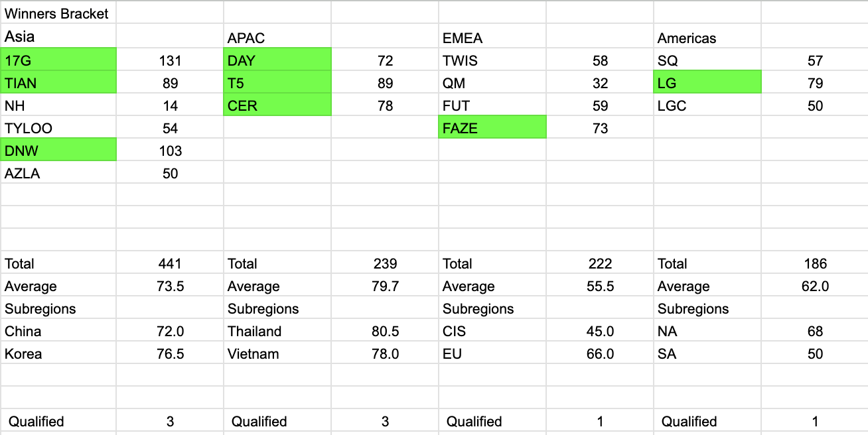Click the green FAZE cell
868x435 pixels.
(492, 129)
